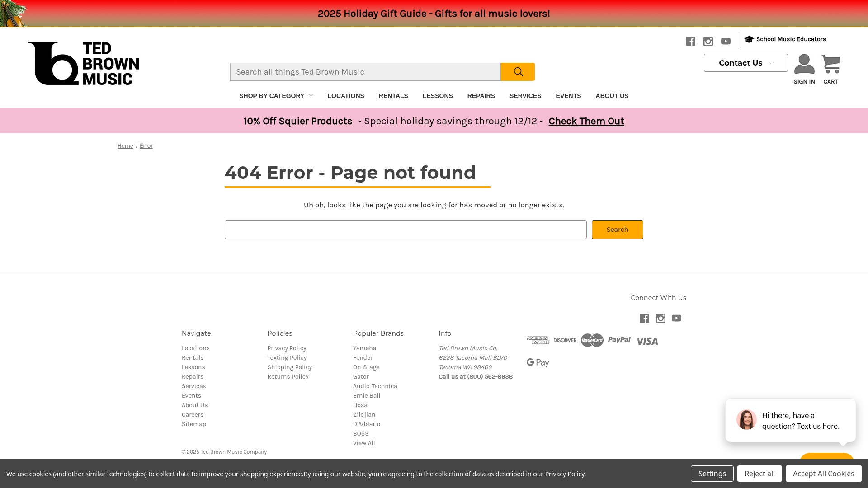Click the Discover payment icon
Screen dimensions: 868x488
[565, 340]
